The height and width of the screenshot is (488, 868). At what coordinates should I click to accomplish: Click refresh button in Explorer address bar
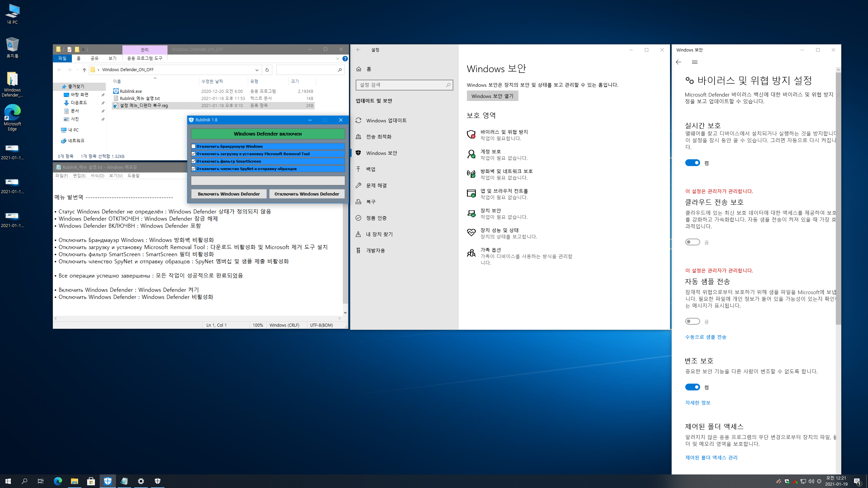coord(267,70)
